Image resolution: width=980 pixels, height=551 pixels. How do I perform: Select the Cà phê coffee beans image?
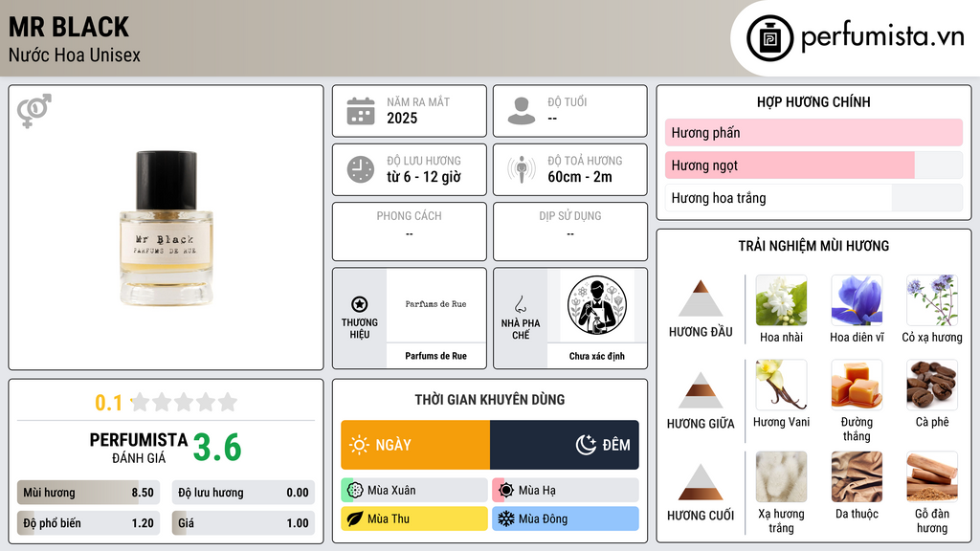932,385
